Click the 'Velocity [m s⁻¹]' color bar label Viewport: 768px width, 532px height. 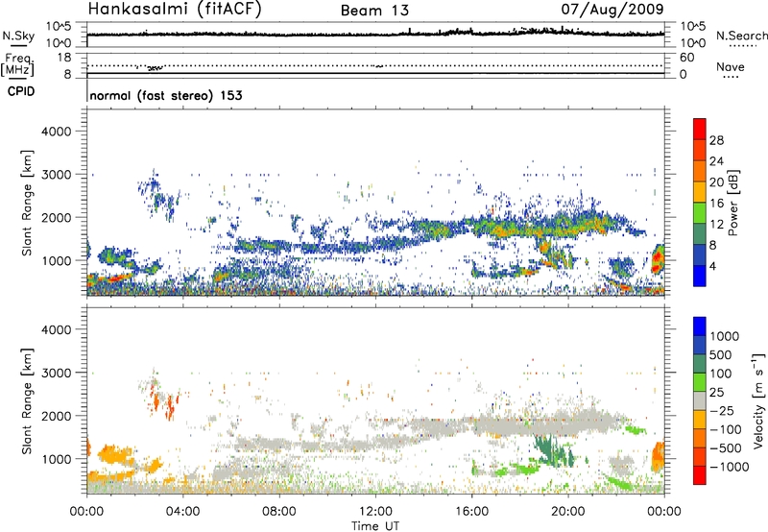758,400
